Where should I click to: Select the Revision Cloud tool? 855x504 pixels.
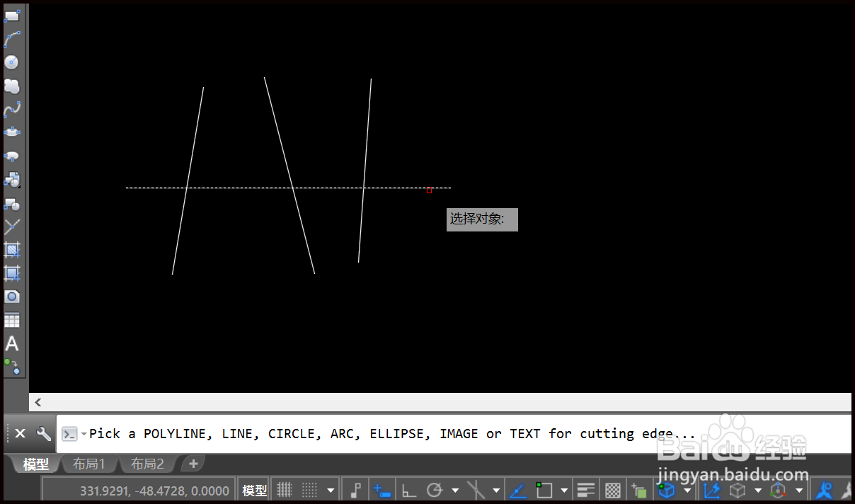12,86
